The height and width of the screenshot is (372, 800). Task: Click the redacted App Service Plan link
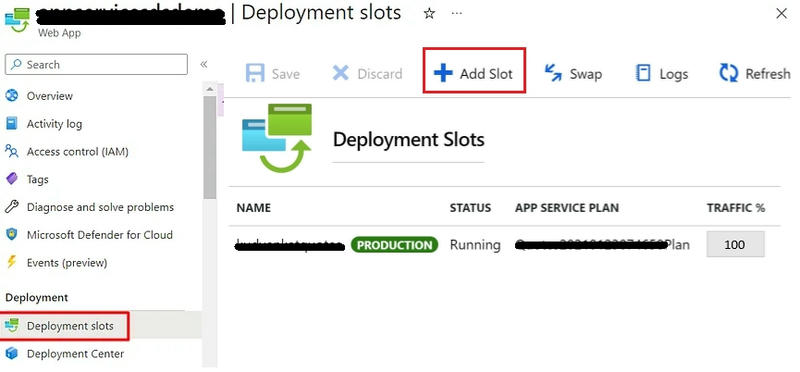[602, 245]
